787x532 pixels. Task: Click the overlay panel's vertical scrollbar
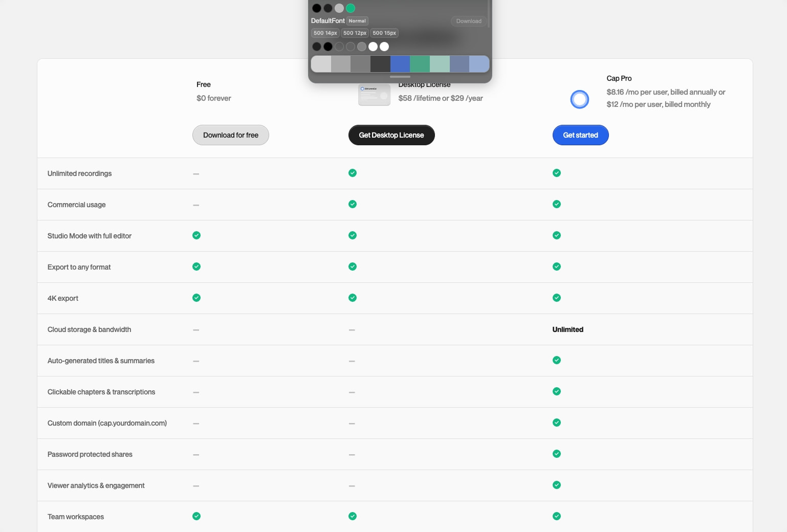click(489, 13)
